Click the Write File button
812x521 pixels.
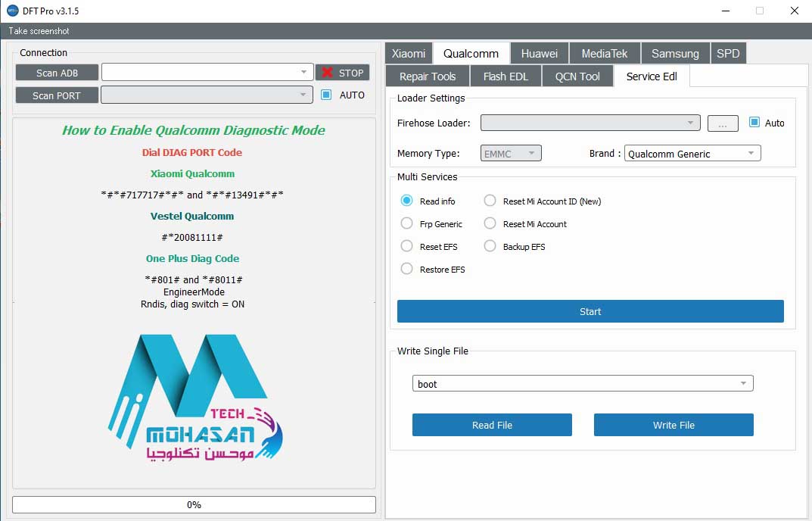[x=674, y=425]
